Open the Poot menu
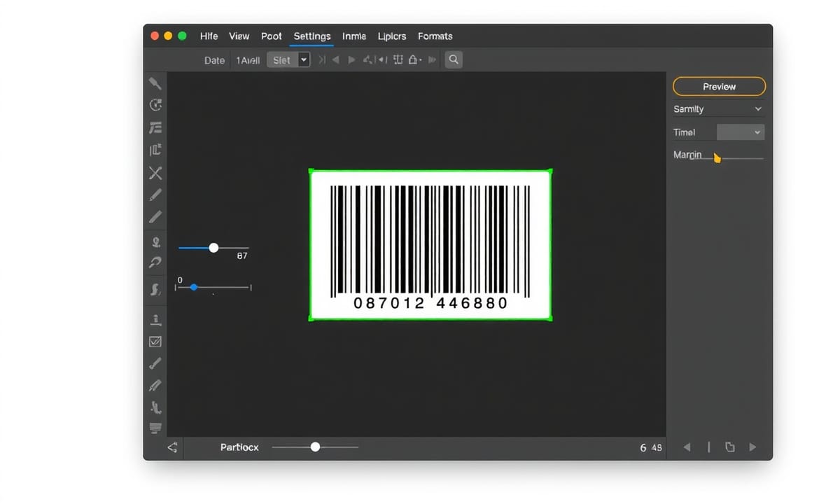This screenshot has height=504, width=840. click(272, 36)
